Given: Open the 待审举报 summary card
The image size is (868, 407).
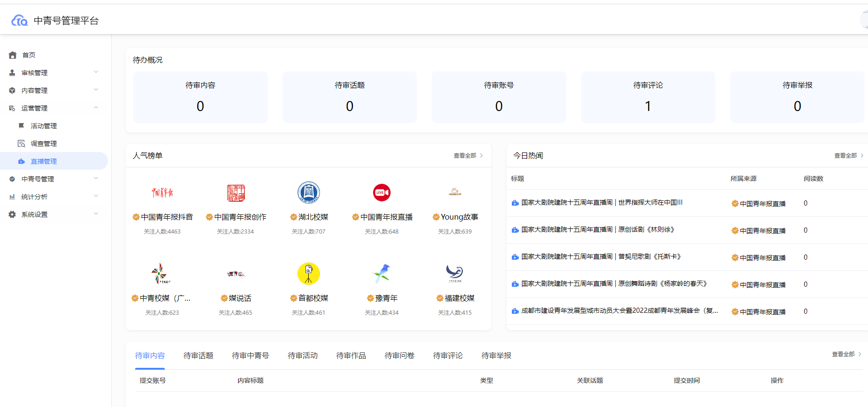Looking at the screenshot, I should 797,97.
